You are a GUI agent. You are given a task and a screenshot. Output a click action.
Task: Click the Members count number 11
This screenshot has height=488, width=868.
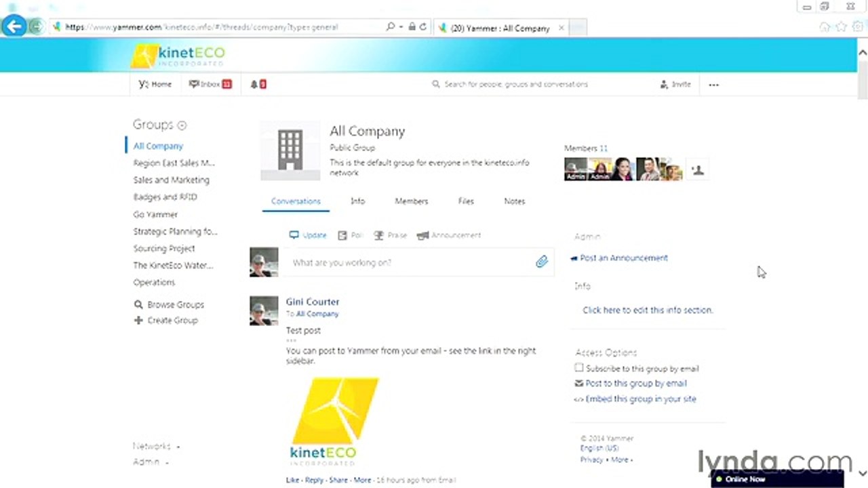[x=604, y=148]
